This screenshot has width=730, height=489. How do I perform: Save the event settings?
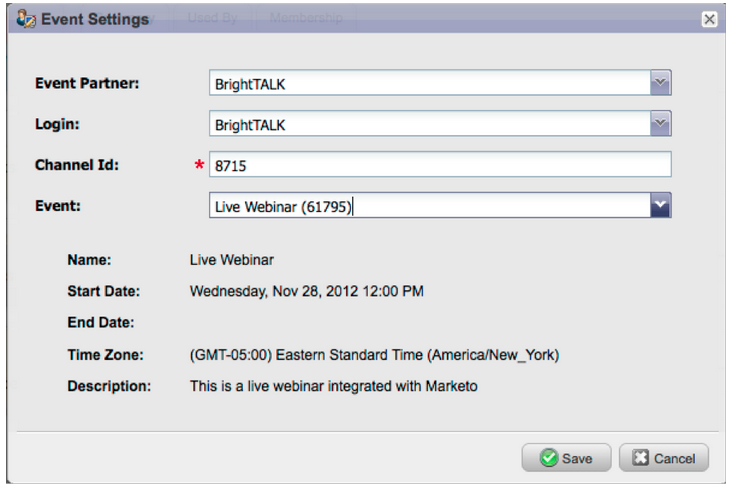click(566, 458)
